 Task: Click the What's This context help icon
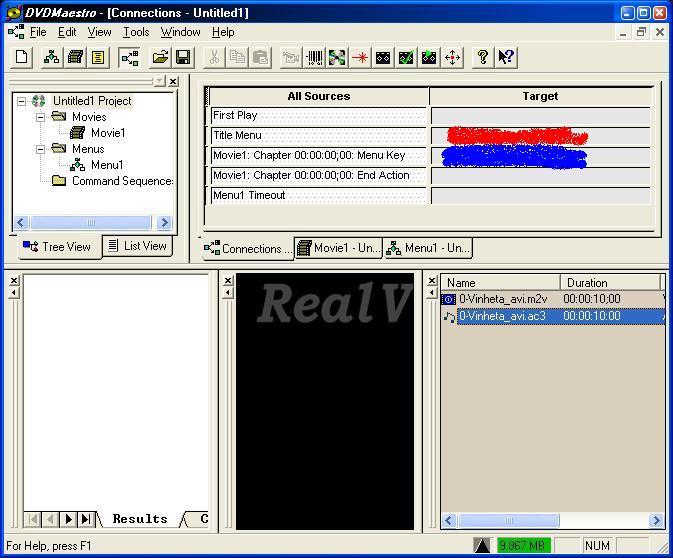[x=506, y=57]
